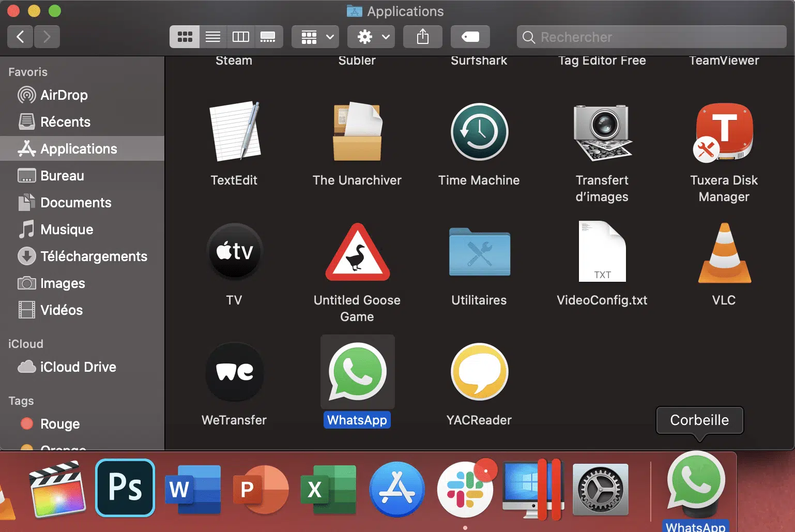Click the Rechercher search field
The width and height of the screenshot is (795, 532).
651,37
